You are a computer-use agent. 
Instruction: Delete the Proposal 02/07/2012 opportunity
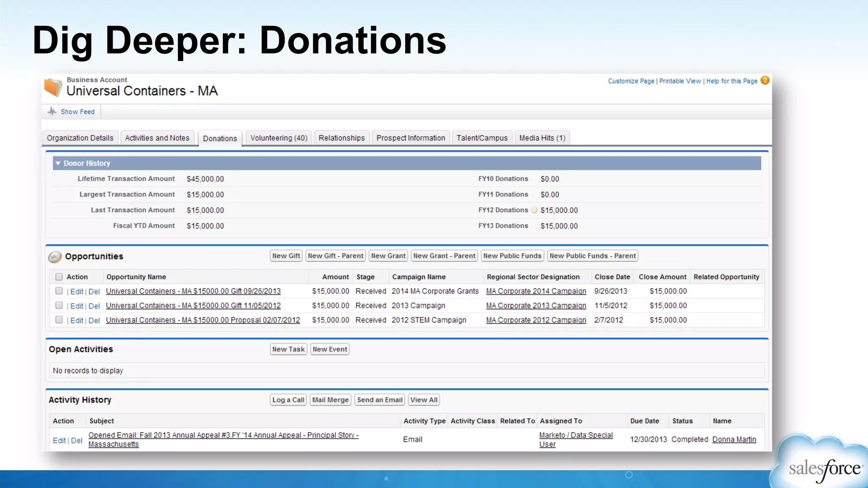point(94,320)
